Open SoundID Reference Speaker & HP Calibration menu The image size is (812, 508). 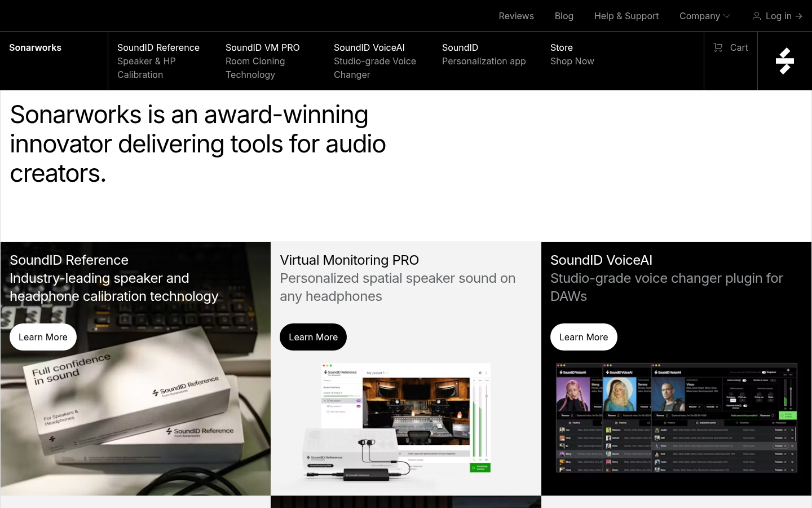pyautogui.click(x=158, y=61)
